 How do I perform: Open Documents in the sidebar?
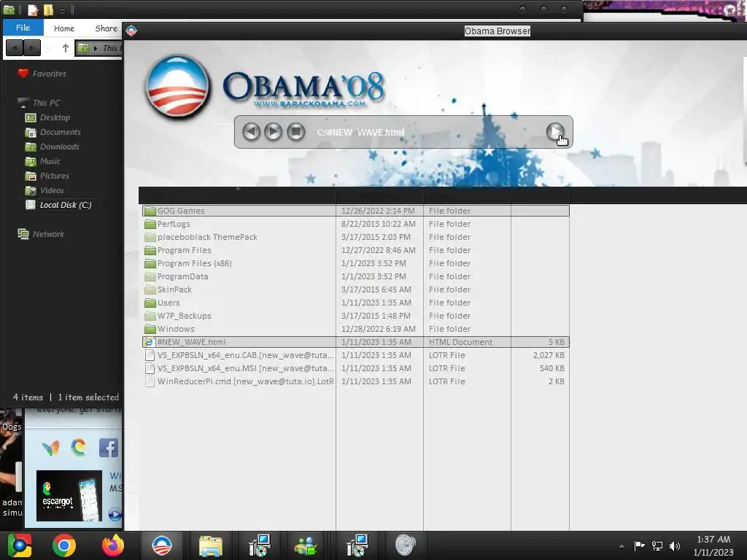[60, 132]
